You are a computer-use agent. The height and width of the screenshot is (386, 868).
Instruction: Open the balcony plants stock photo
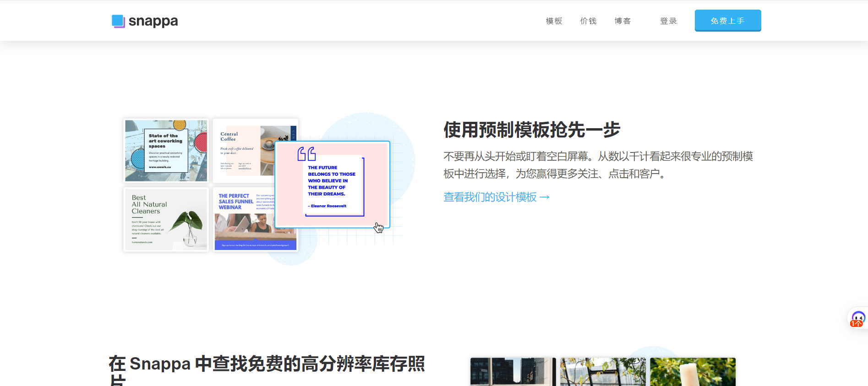(603, 372)
